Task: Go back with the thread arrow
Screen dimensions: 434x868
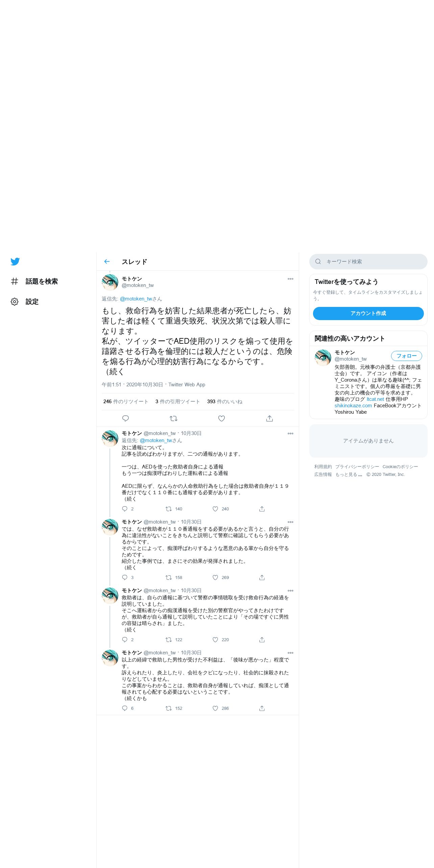Action: (107, 262)
